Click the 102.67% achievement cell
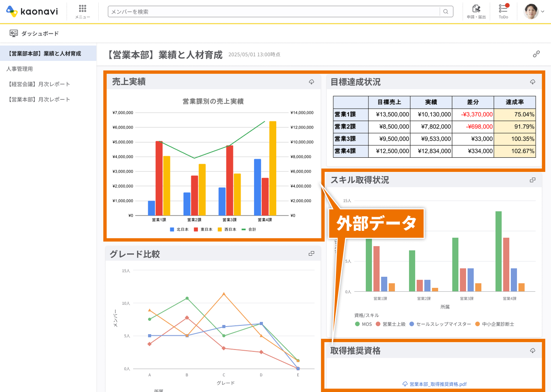 [x=515, y=151]
